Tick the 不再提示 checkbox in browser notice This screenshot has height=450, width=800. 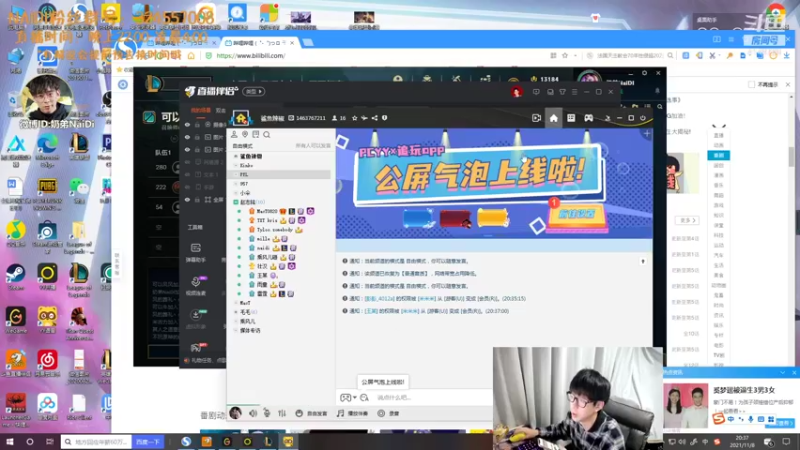752,85
